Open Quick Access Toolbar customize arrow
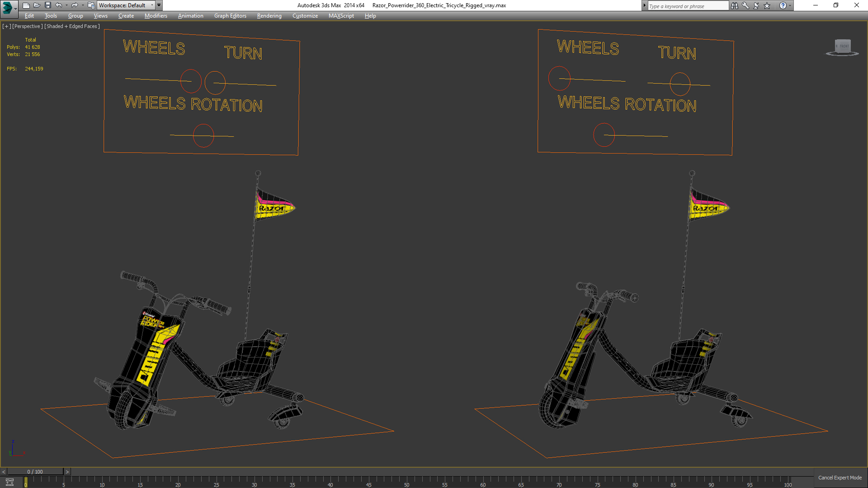Image resolution: width=868 pixels, height=488 pixels. coord(159,5)
